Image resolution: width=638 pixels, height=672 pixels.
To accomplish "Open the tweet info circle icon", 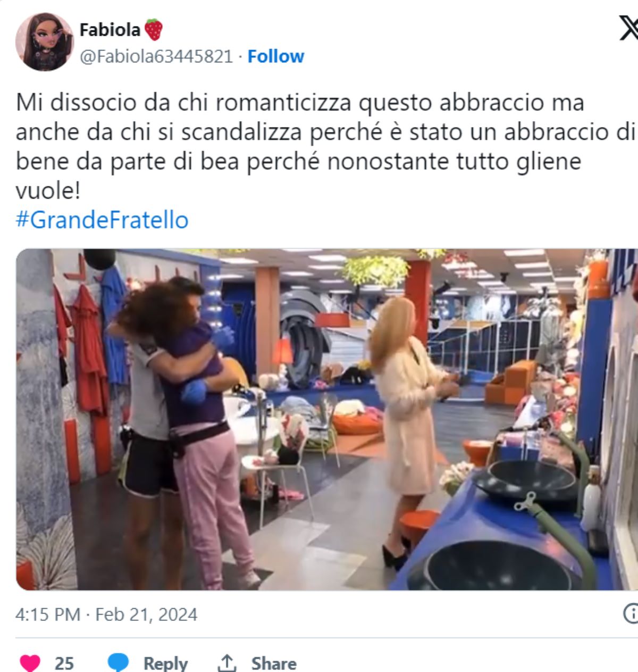I will (631, 614).
